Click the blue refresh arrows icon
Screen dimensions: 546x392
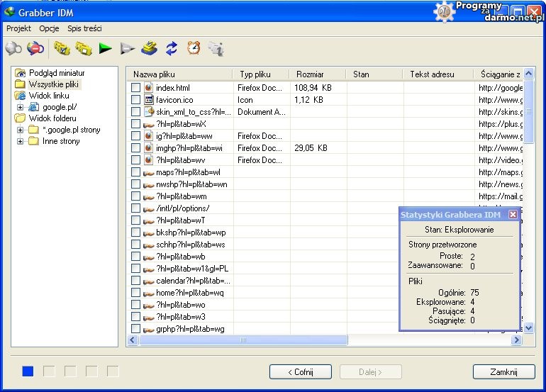pyautogui.click(x=171, y=48)
